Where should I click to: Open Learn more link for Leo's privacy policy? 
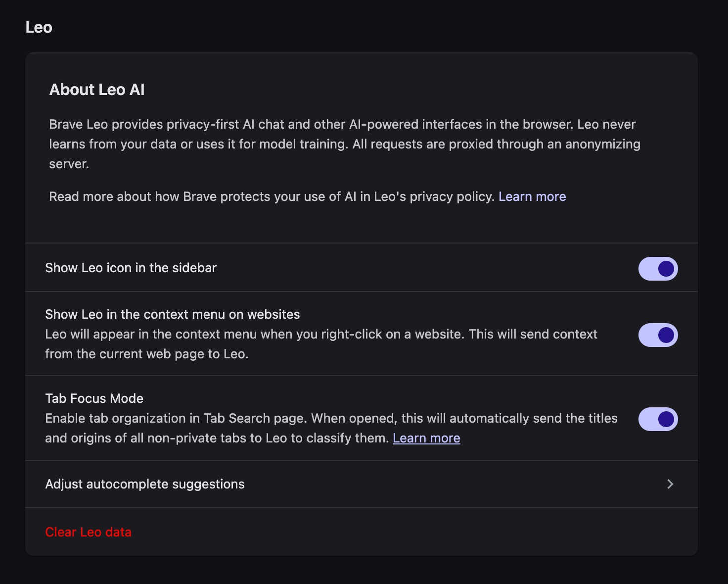pos(532,196)
